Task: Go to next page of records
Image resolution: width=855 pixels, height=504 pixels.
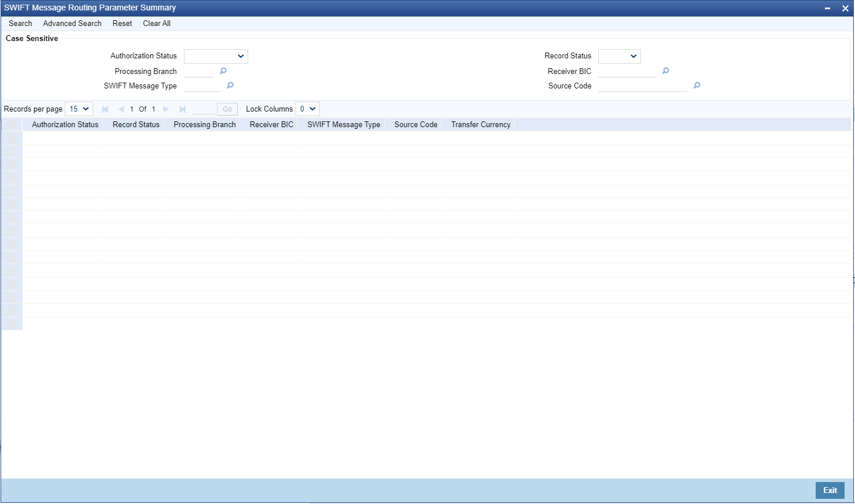Action: [x=166, y=109]
